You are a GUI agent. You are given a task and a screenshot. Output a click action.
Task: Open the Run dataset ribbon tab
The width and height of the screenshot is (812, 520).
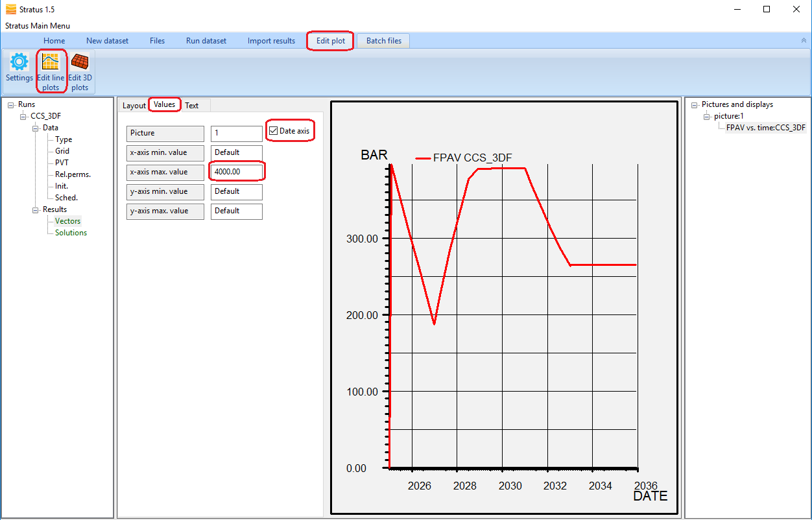click(x=206, y=41)
